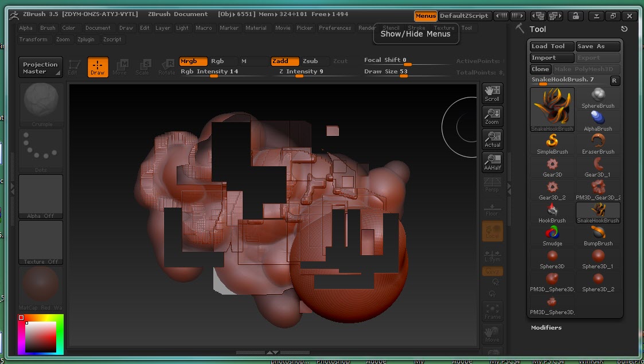Screen dimensions: 644x364
Task: Select the Crumple brush thumbnail
Action: [41, 105]
